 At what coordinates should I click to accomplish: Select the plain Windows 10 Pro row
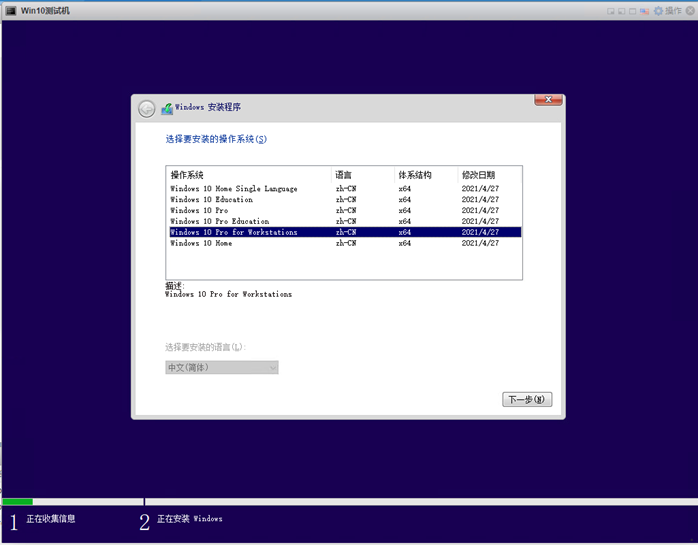click(x=345, y=210)
